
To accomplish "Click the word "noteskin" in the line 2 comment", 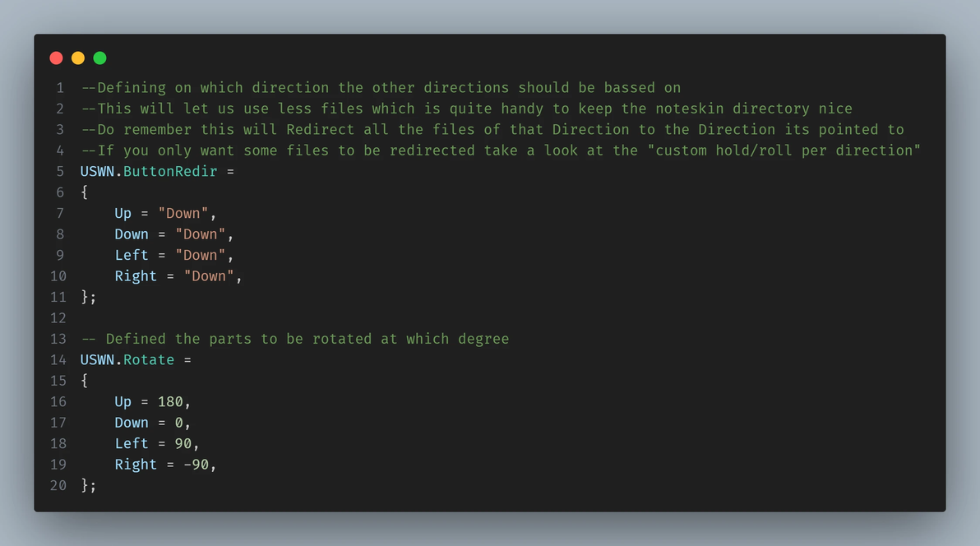I will pos(689,109).
